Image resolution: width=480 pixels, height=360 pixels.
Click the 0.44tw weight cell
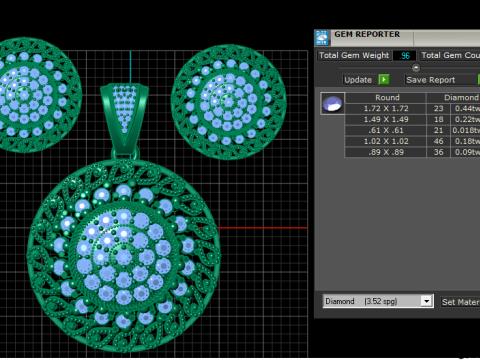click(x=466, y=109)
